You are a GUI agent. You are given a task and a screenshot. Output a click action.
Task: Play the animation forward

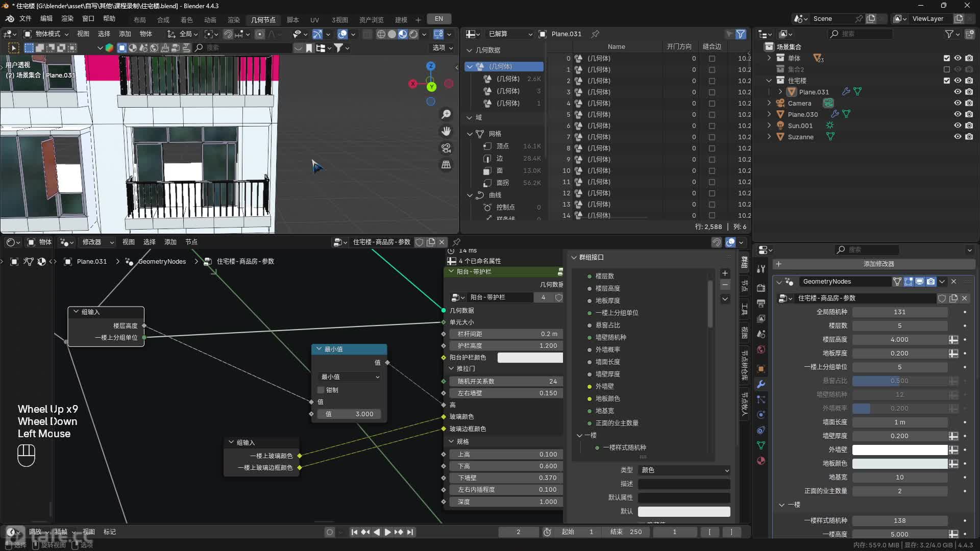(387, 532)
